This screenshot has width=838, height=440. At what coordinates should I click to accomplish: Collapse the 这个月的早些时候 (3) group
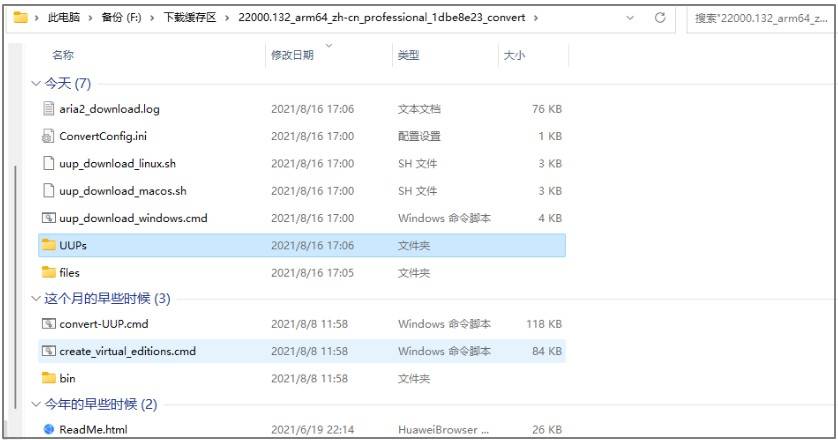click(36, 298)
